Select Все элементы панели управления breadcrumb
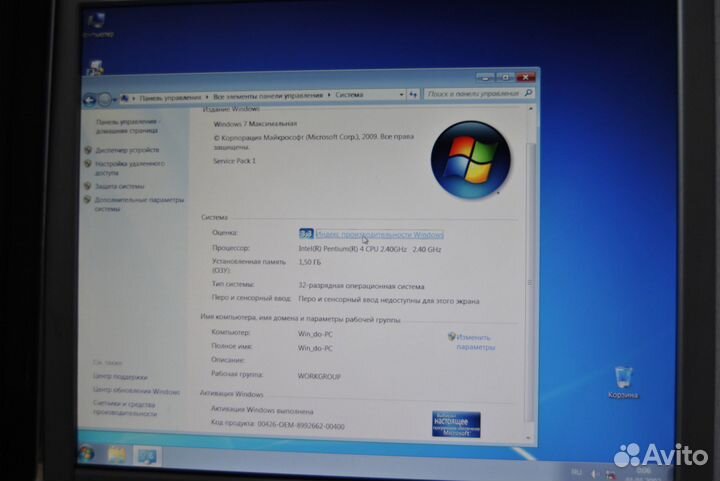Image resolution: width=720 pixels, height=481 pixels. [268, 96]
